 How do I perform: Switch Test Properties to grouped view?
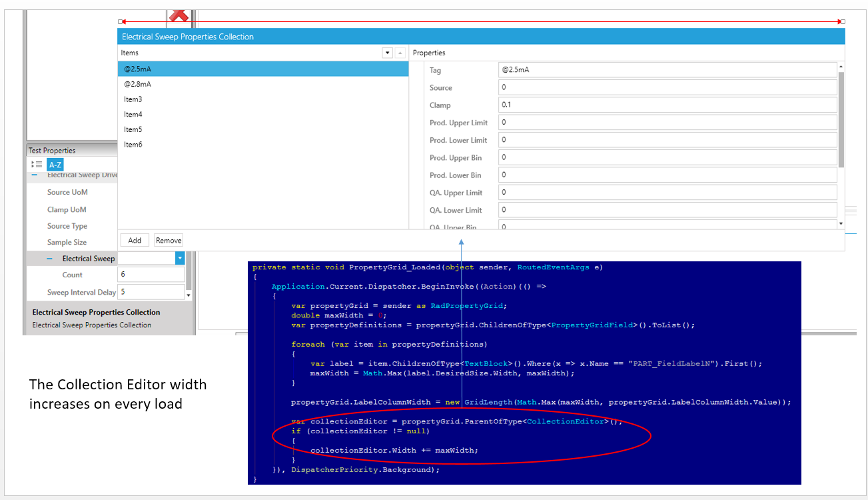click(x=37, y=165)
